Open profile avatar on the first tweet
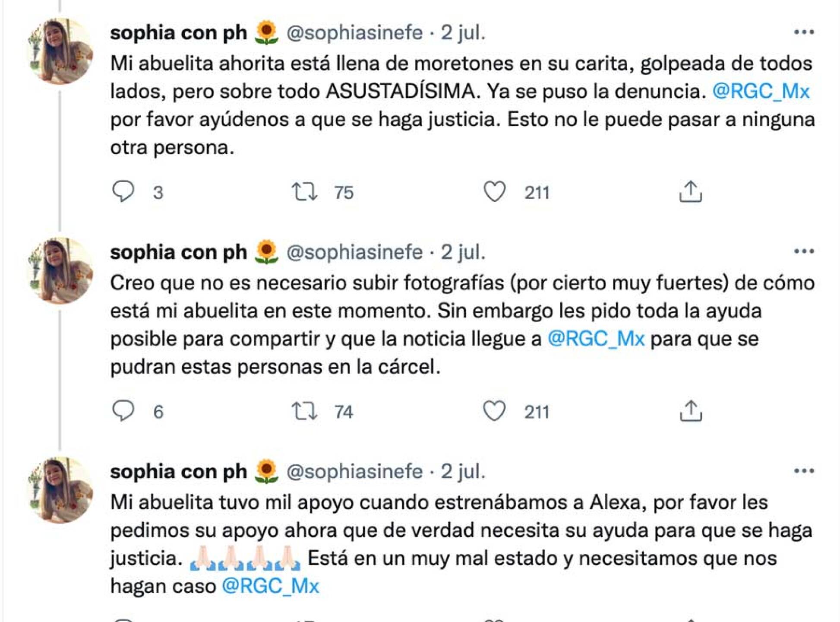This screenshot has width=840, height=622. 60,51
